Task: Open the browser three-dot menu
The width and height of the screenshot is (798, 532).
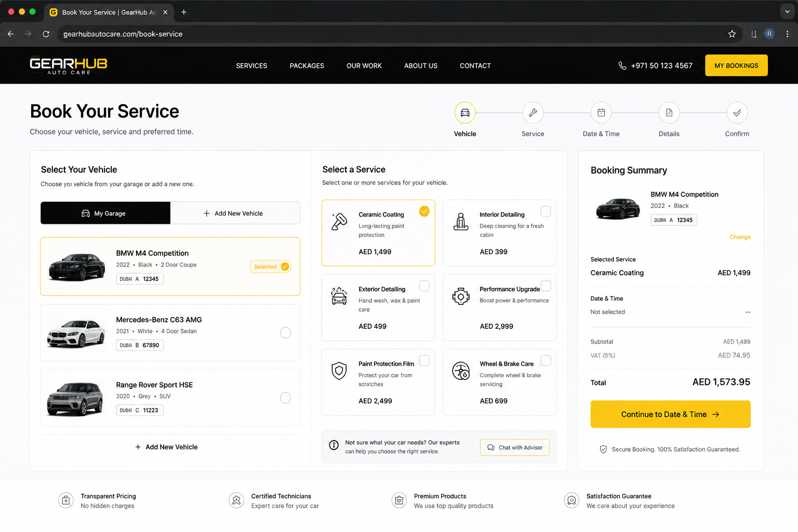Action: (788, 34)
